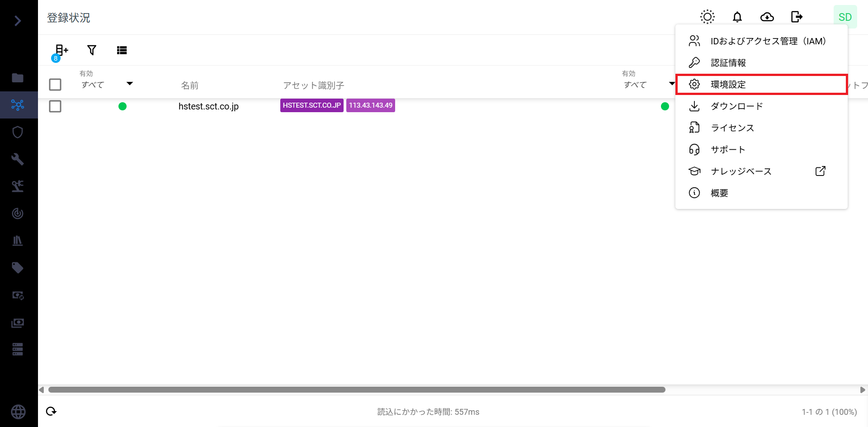868x427 pixels.
Task: Click the horizontal scrollbar at bottom
Action: 357,390
